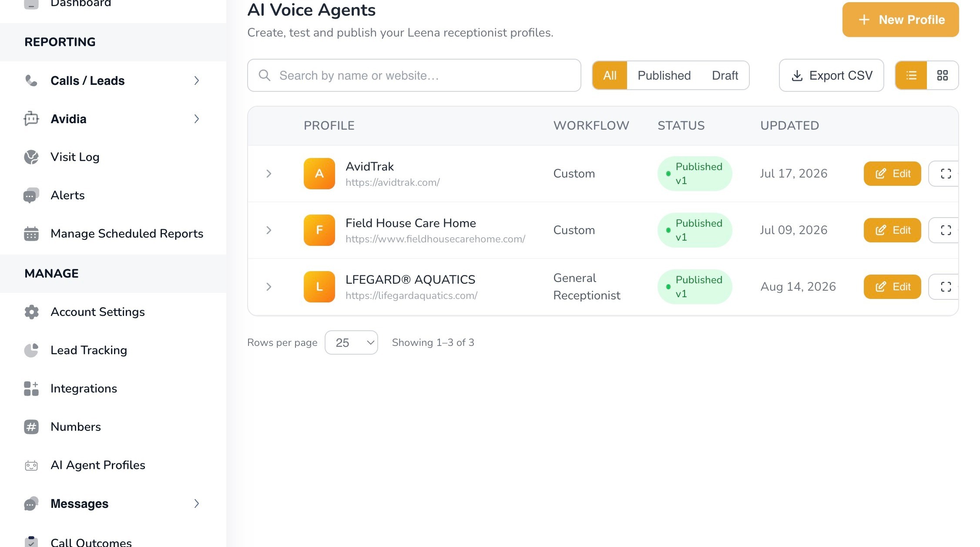Viewport: 980px width, 547px height.
Task: Click the AI Agent Profiles icon
Action: tap(31, 465)
